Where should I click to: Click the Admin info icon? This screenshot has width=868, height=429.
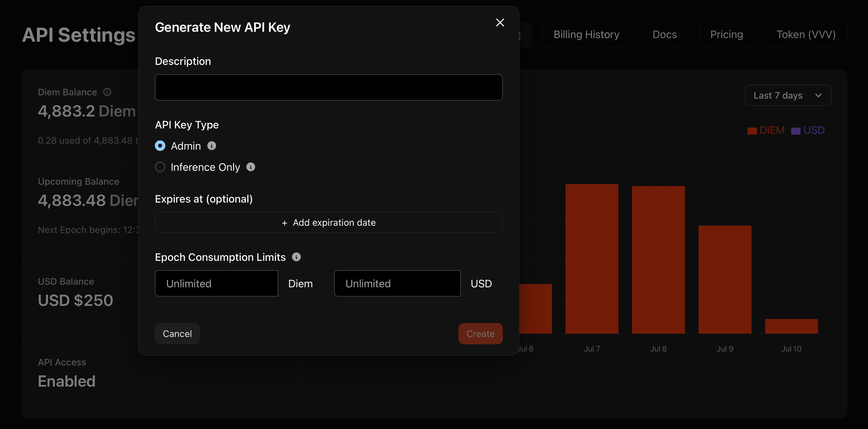click(x=212, y=146)
